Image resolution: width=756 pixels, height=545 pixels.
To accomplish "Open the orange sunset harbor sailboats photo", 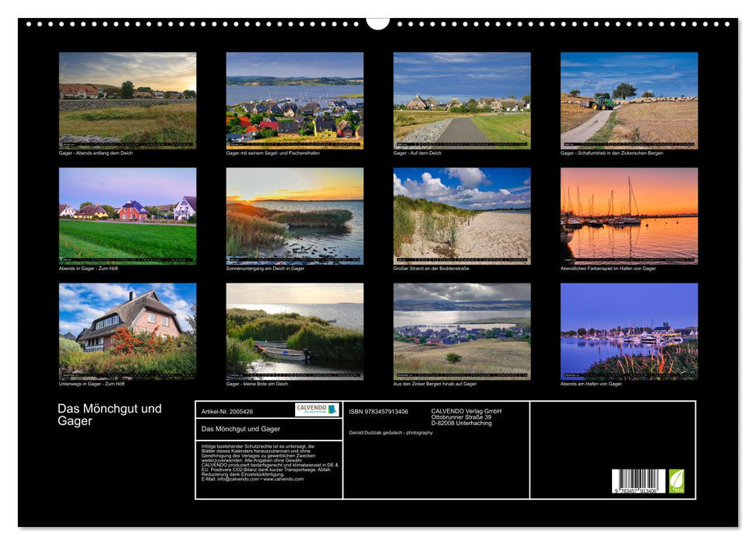I will pyautogui.click(x=629, y=216).
